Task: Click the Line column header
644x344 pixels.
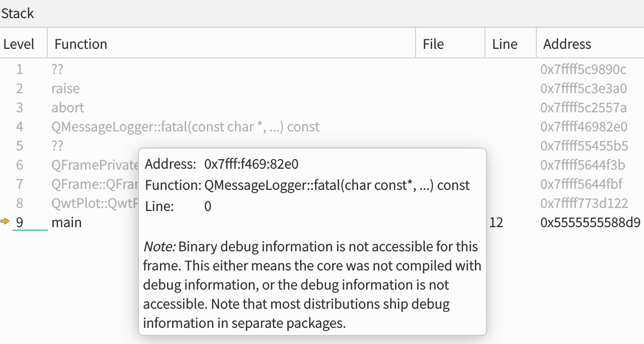Action: [505, 44]
